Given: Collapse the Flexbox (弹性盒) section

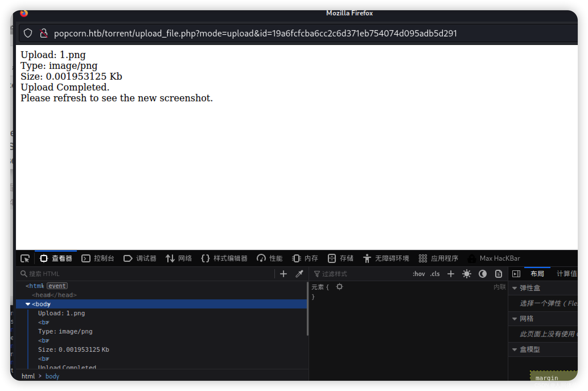Looking at the screenshot, I should coord(515,288).
